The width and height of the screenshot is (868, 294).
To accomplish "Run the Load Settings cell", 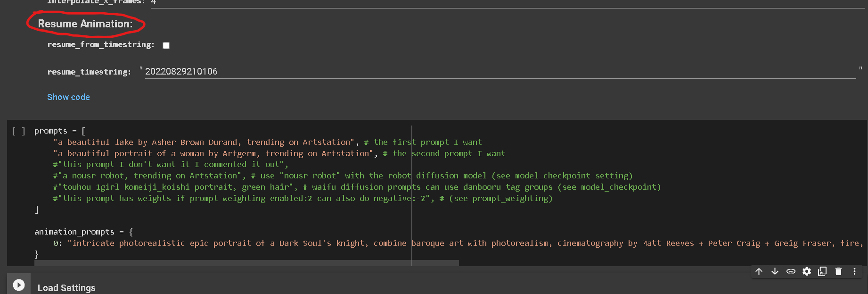I will pos(19,285).
